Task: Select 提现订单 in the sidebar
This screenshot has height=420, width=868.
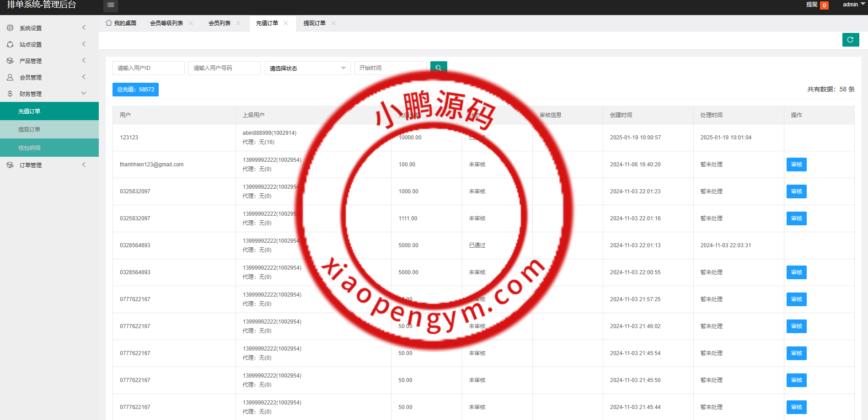Action: pos(29,129)
